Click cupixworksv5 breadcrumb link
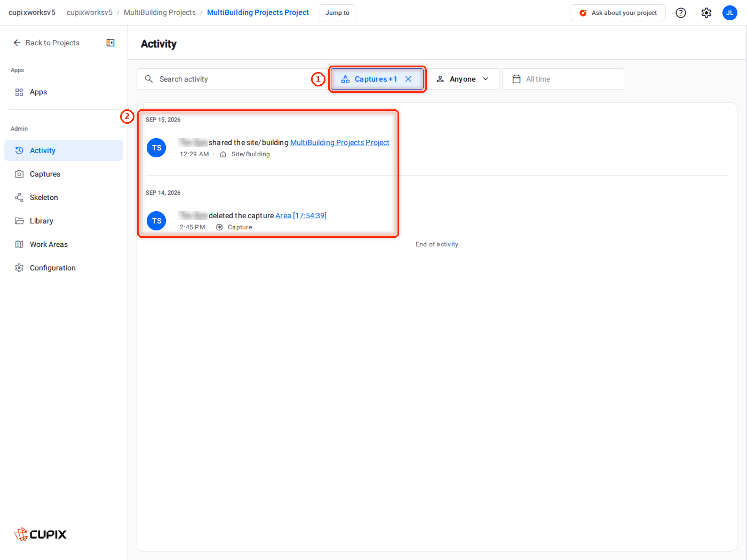The image size is (747, 560). coord(90,12)
